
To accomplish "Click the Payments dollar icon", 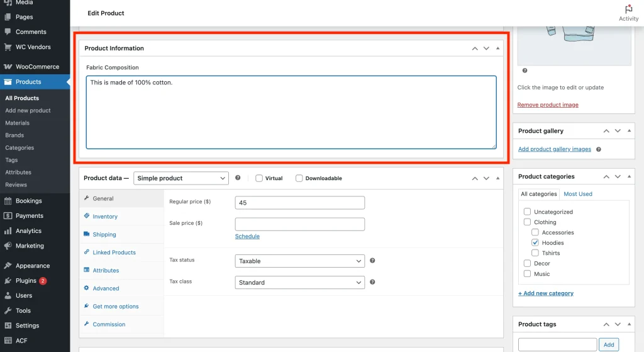I will (x=8, y=215).
